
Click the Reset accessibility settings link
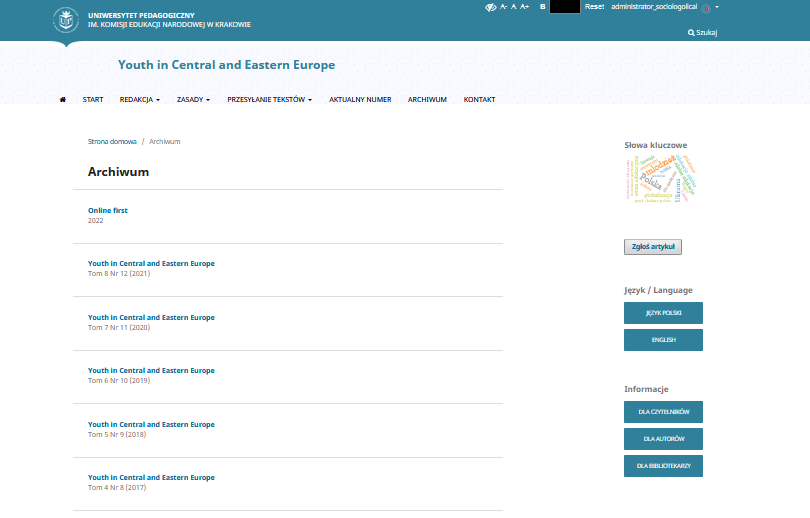tap(594, 7)
